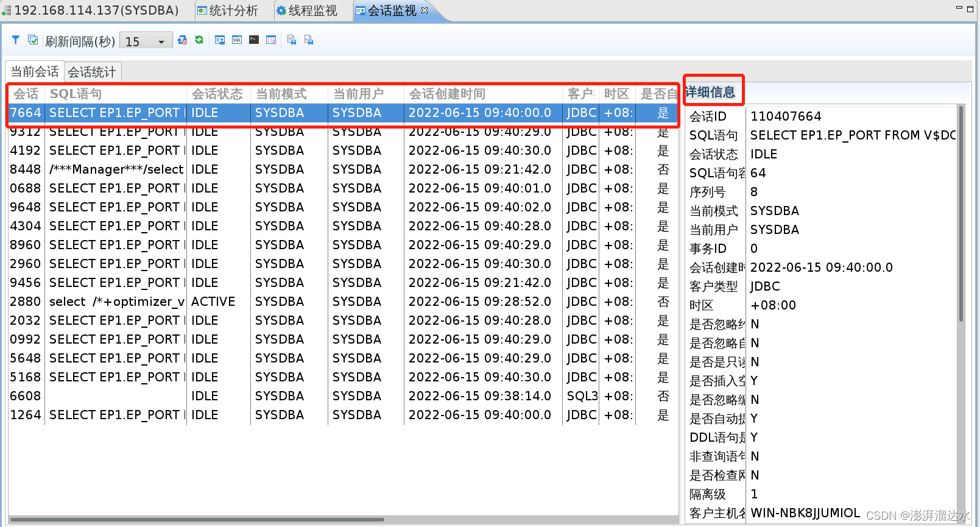
Task: Click the black terminal console icon
Action: pyautogui.click(x=254, y=40)
